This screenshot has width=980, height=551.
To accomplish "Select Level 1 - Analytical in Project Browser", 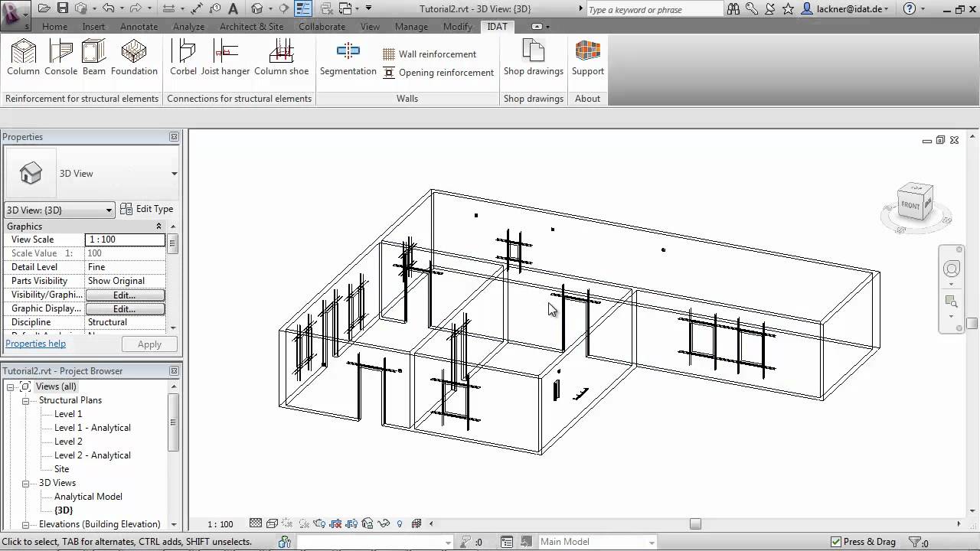I will point(92,428).
